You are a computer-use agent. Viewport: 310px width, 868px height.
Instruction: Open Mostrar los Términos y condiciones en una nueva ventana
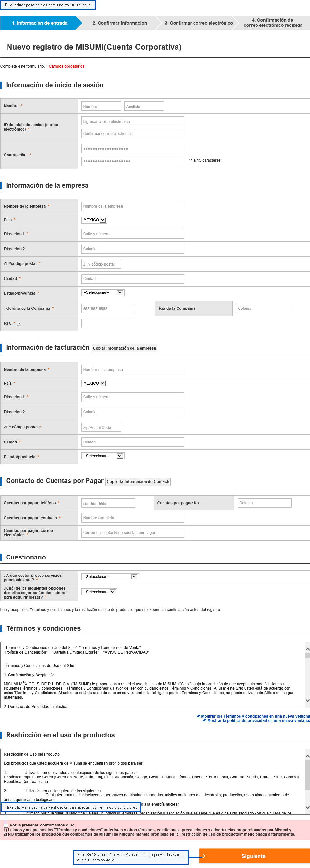pos(256,716)
